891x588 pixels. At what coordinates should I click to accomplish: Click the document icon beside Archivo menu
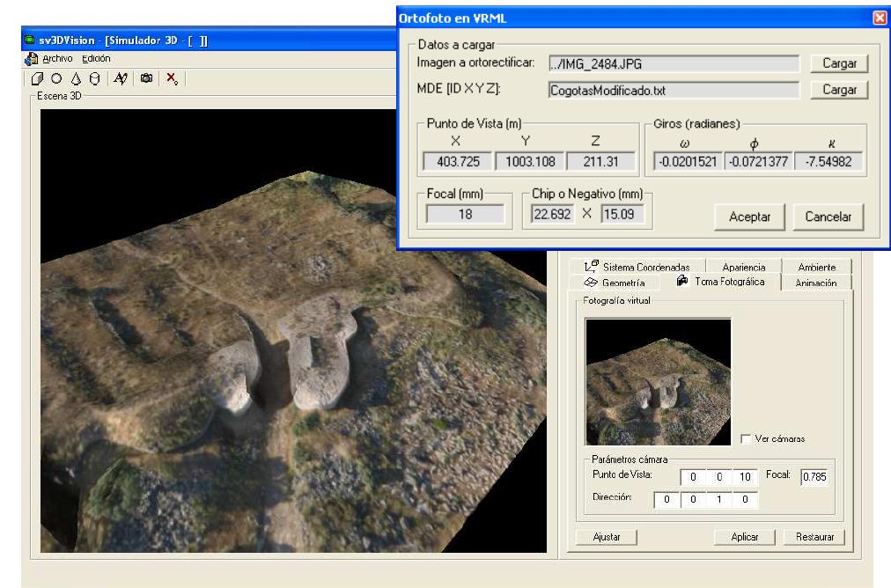[31, 58]
